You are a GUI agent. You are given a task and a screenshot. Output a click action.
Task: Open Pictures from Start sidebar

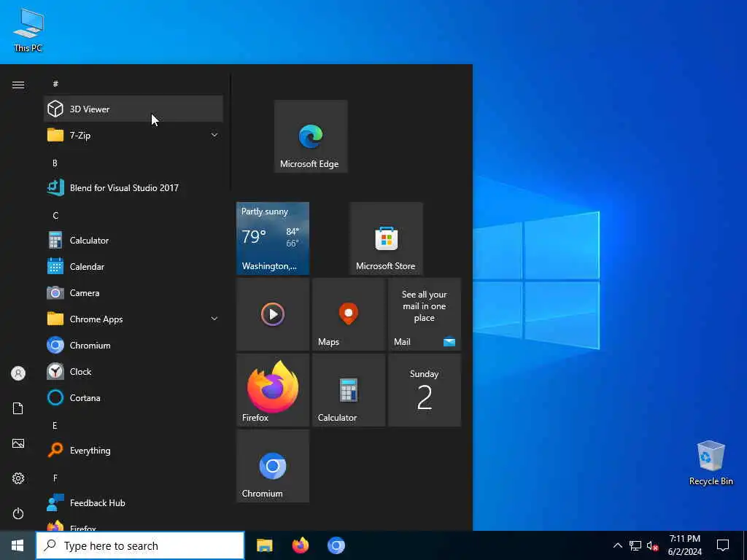coord(18,443)
